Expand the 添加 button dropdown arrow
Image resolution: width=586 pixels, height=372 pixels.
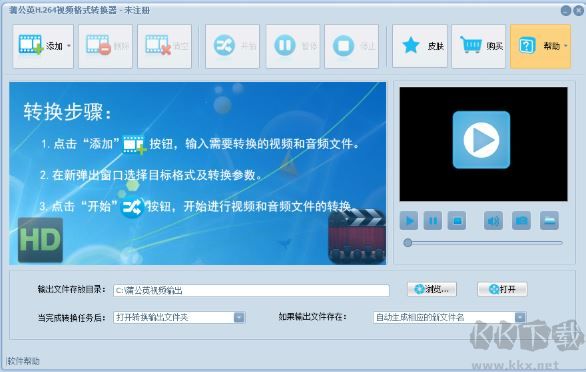69,46
